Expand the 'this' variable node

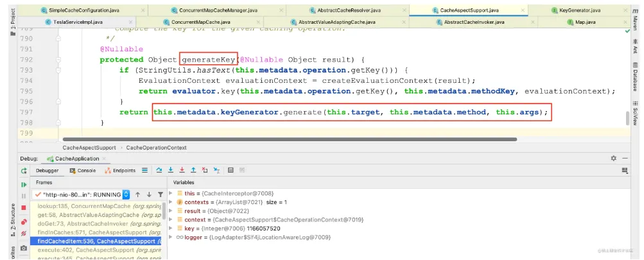[171, 193]
